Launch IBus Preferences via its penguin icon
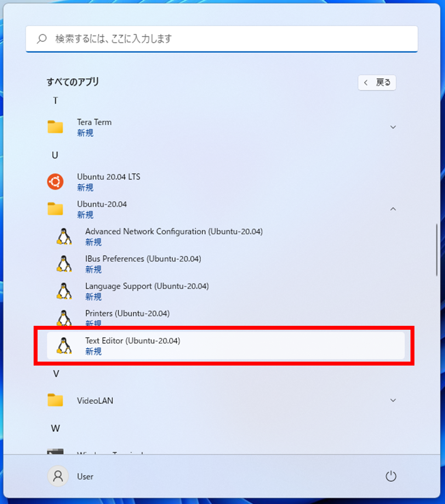The image size is (445, 504). [64, 264]
